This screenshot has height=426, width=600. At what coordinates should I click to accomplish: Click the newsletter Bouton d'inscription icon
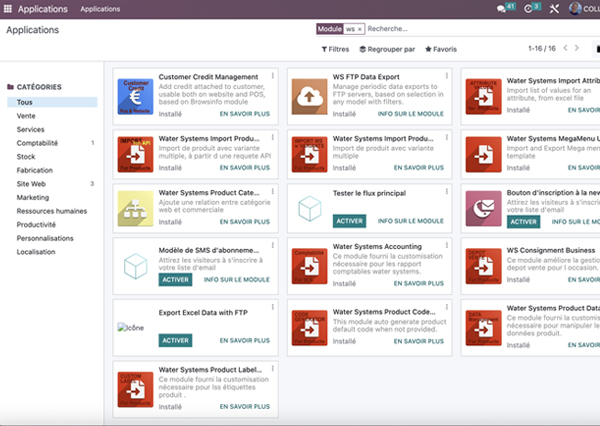pyautogui.click(x=484, y=208)
